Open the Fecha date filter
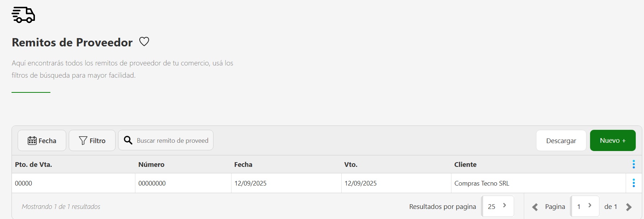The image size is (644, 219). point(42,141)
